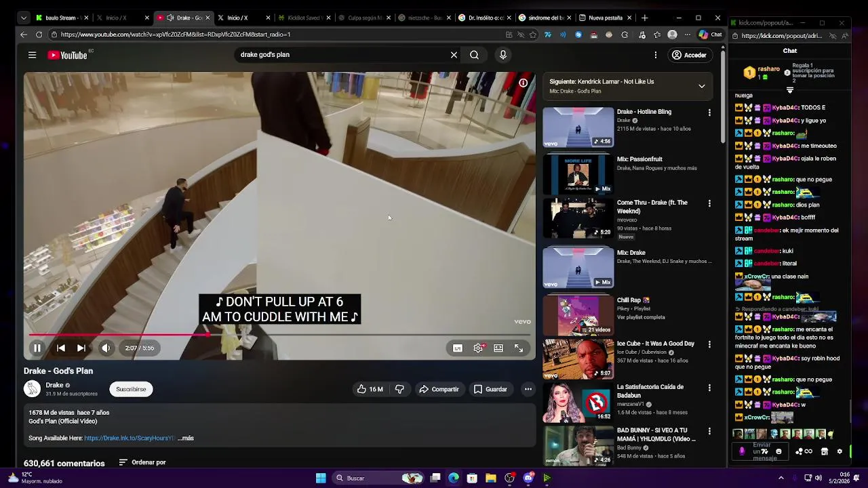Viewport: 868px width, 488px height.
Task: Switch to Culpa según browser tab
Action: pos(365,18)
